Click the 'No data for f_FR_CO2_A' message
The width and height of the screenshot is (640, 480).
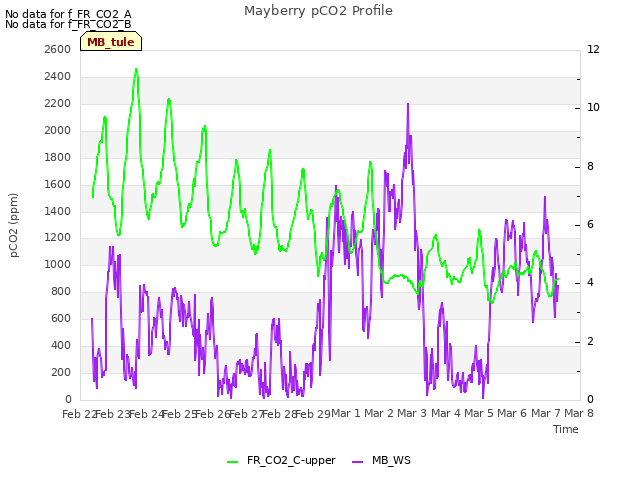[x=68, y=14]
